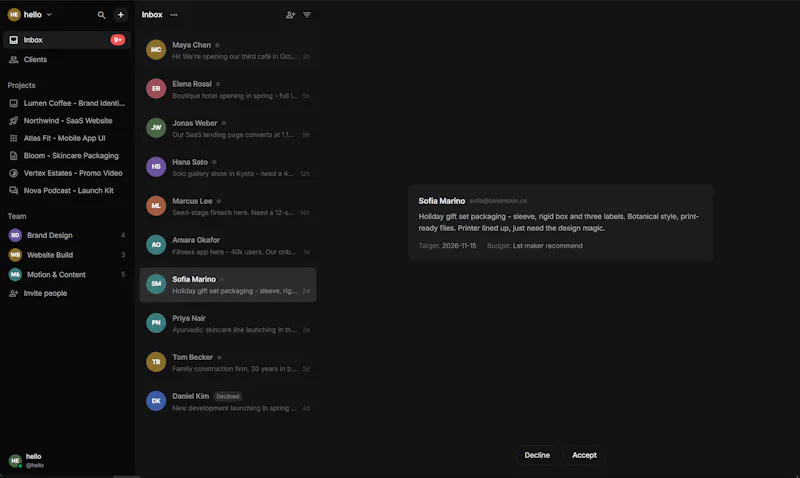The height and width of the screenshot is (478, 800).
Task: Click the plus create button
Action: (121, 15)
